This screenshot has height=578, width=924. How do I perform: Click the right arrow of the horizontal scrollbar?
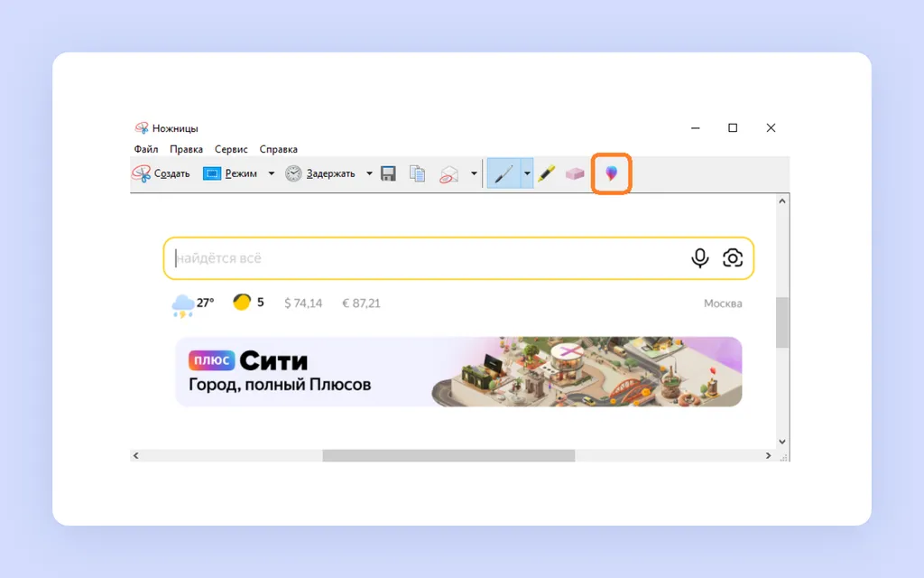(x=768, y=455)
